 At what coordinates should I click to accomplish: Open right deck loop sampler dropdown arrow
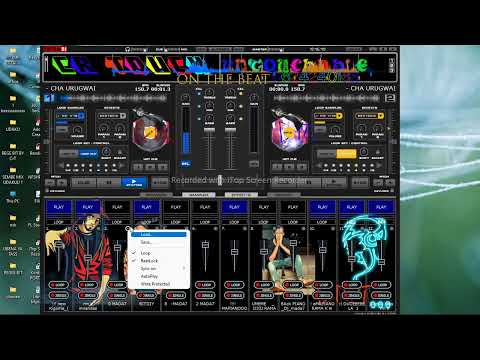[339, 116]
